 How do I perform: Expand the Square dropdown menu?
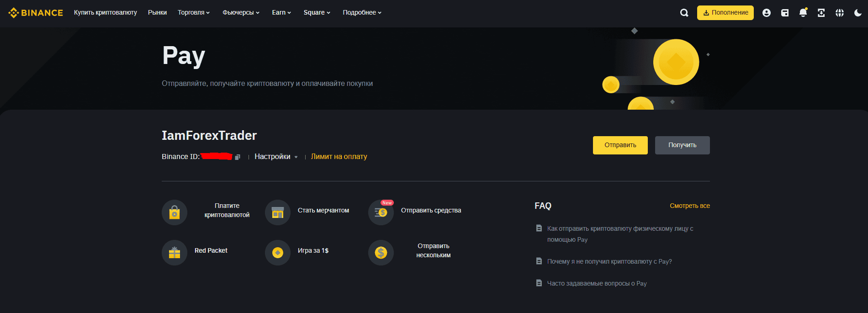317,12
